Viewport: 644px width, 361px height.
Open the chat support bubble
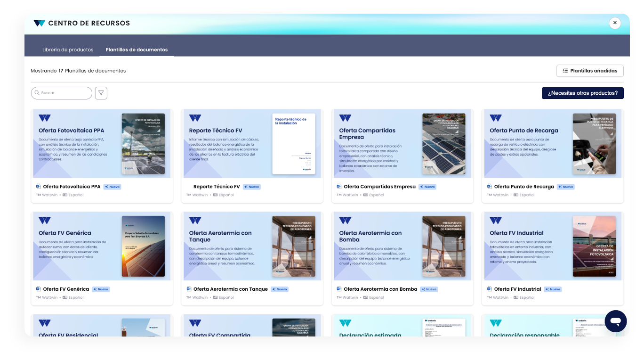[616, 321]
